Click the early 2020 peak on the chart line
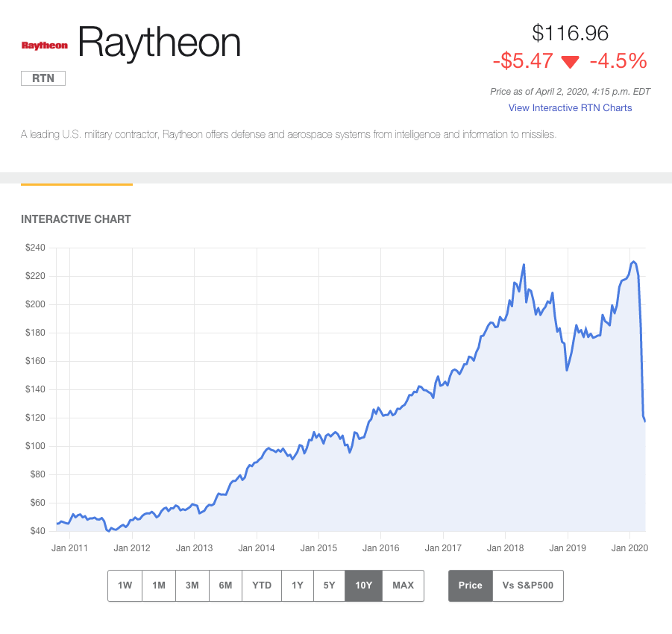This screenshot has height=634, width=672. (x=633, y=262)
